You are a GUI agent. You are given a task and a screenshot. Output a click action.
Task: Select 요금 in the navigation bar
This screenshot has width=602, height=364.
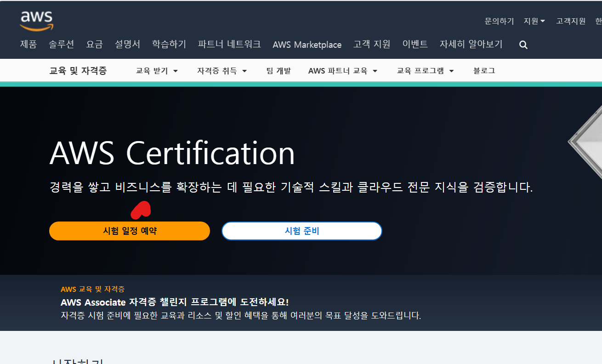pos(94,44)
